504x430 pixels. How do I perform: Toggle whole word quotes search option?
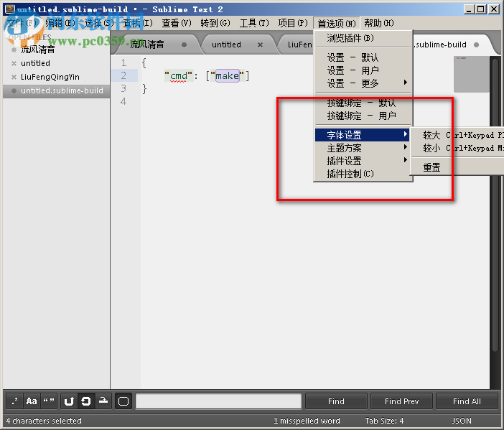tap(49, 401)
